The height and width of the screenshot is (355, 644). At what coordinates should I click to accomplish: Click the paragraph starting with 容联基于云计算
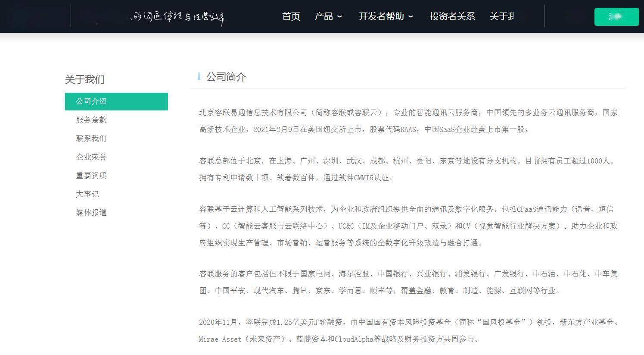408,226
